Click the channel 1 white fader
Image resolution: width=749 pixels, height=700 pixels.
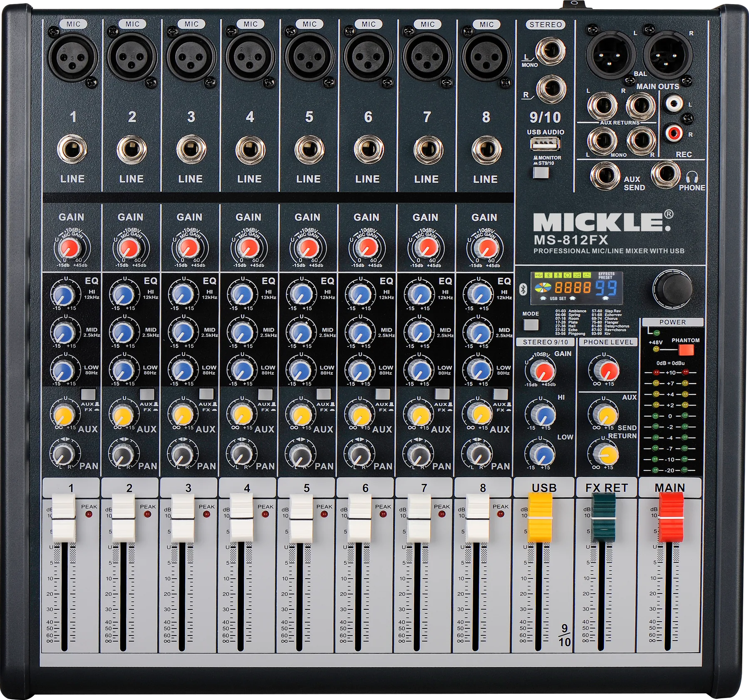[x=64, y=518]
